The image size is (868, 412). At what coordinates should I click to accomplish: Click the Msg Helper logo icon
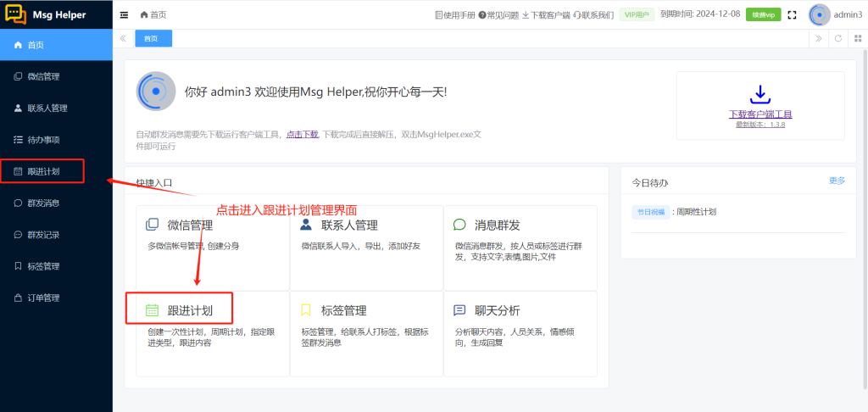point(17,14)
